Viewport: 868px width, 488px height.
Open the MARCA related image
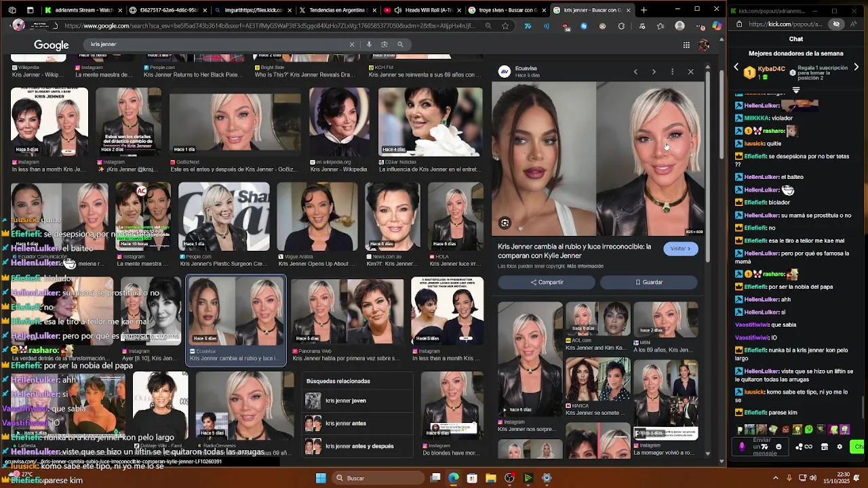pyautogui.click(x=597, y=380)
